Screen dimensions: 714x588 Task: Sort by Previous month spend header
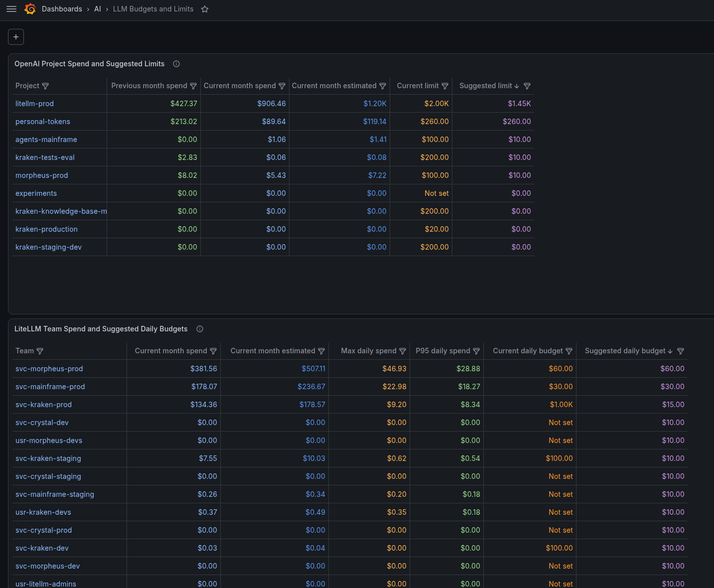pyautogui.click(x=149, y=86)
